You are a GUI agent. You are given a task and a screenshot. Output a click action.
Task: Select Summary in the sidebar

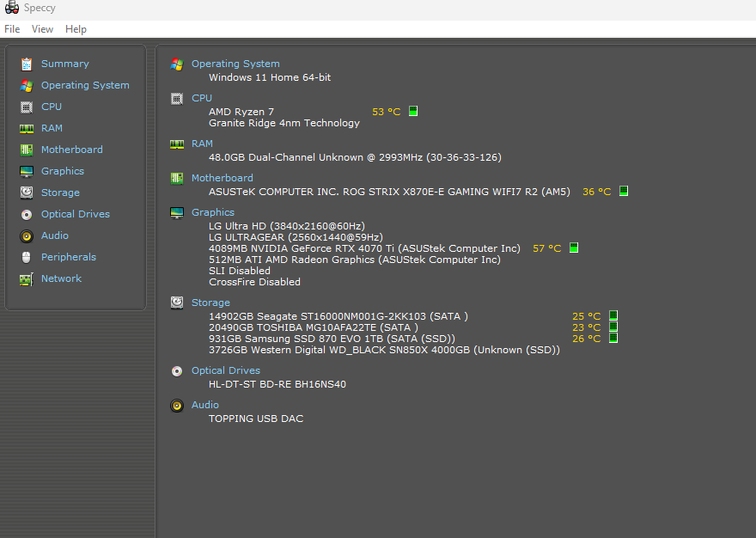click(x=65, y=64)
